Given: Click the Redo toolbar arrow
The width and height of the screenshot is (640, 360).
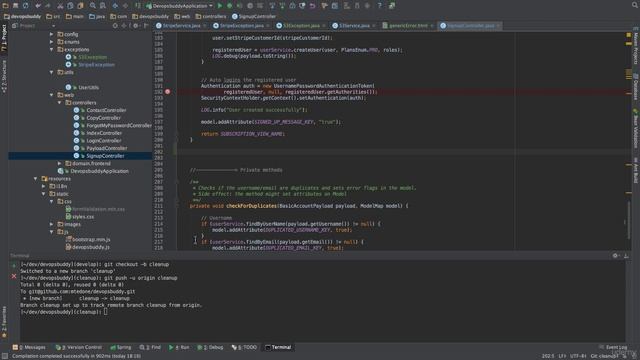Looking at the screenshot, I should (48, 6).
